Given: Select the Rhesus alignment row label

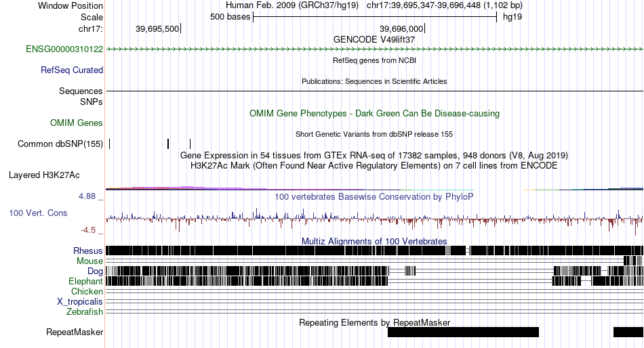Looking at the screenshot, I should (x=88, y=251).
